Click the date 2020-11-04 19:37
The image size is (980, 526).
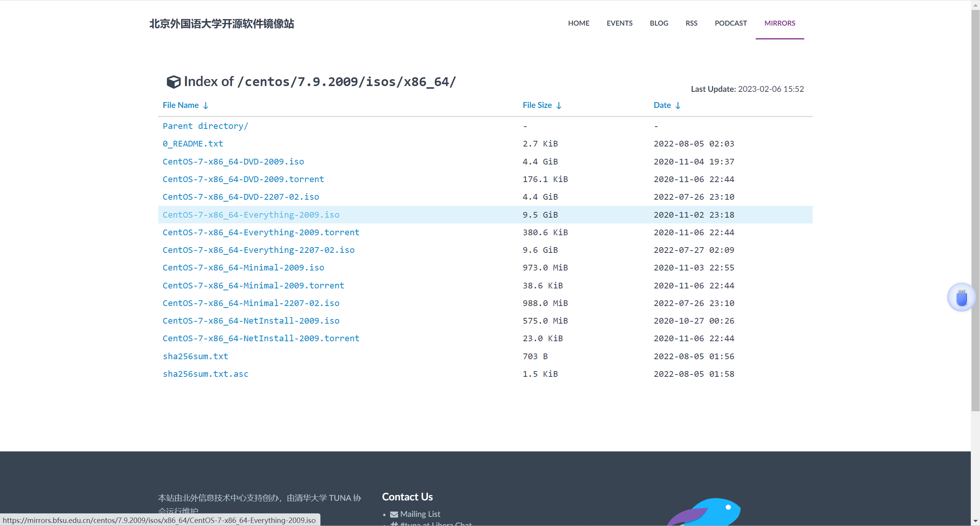click(694, 161)
